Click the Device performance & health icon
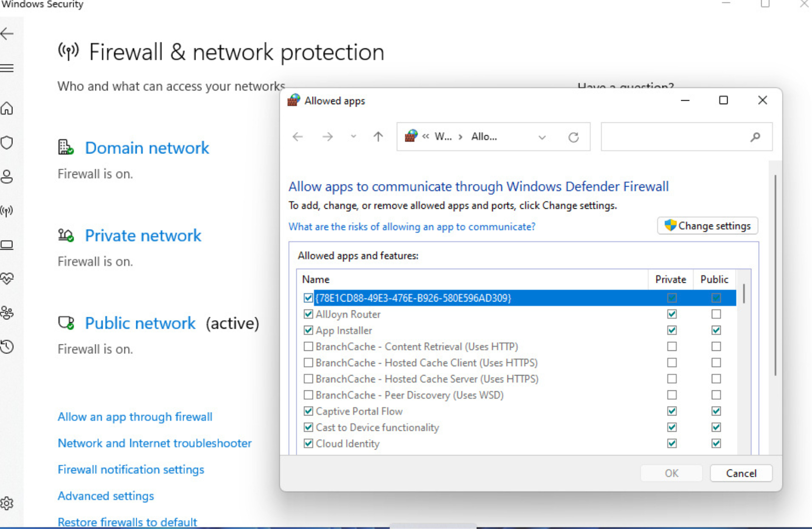This screenshot has height=529, width=812. coord(7,278)
